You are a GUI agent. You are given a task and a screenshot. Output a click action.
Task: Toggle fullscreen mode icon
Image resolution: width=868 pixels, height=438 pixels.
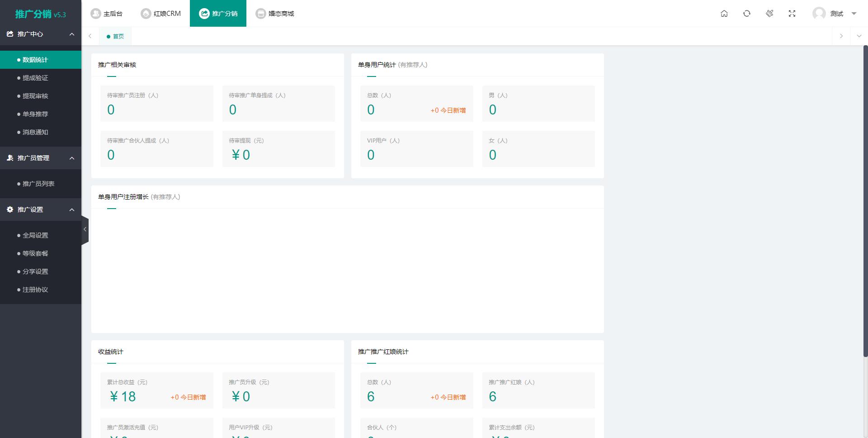(x=792, y=14)
